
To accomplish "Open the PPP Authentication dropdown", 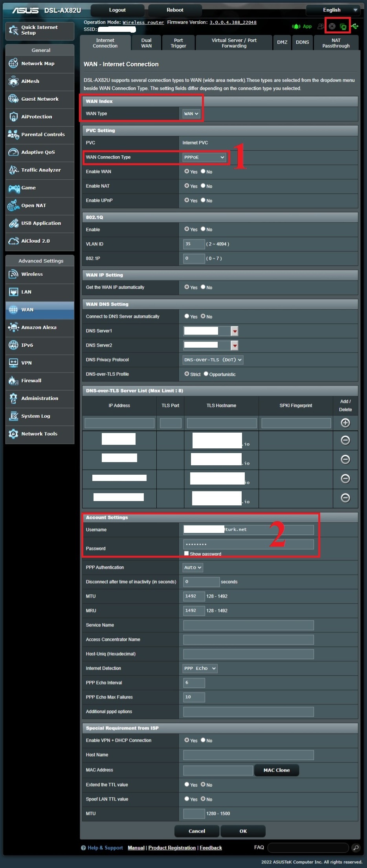I will tap(193, 568).
